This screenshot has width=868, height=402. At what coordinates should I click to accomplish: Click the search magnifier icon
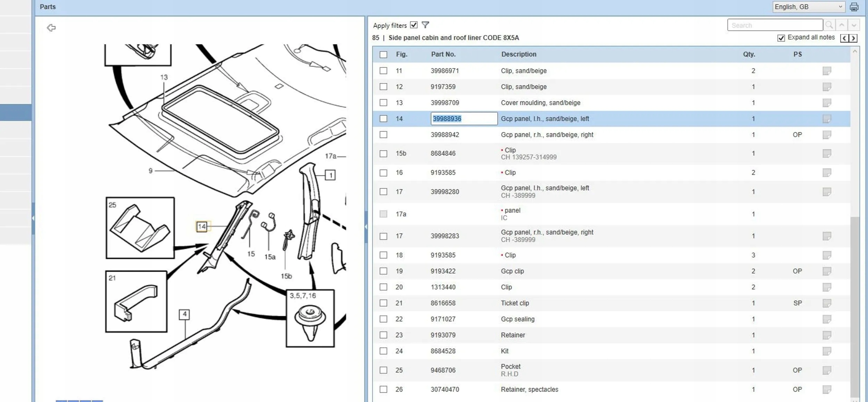(x=829, y=25)
